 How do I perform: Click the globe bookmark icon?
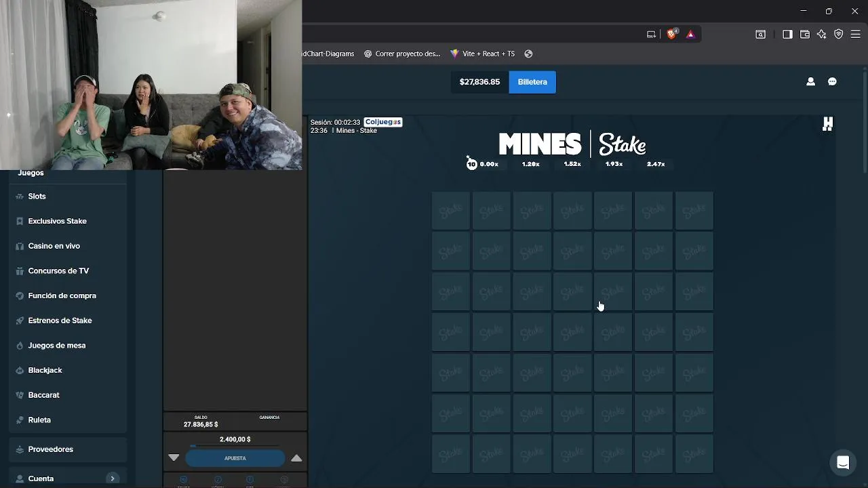[x=528, y=54]
